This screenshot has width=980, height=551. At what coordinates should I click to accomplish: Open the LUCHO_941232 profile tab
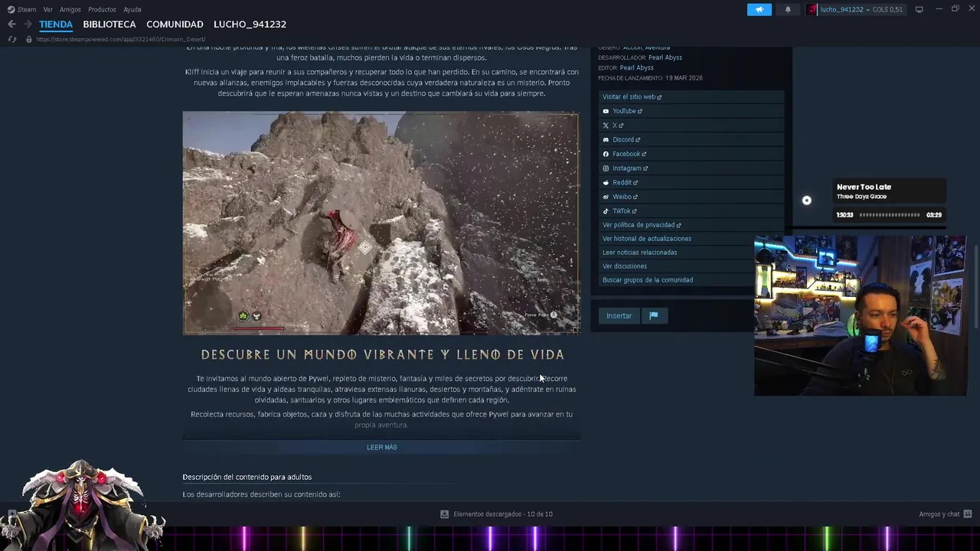tap(250, 24)
